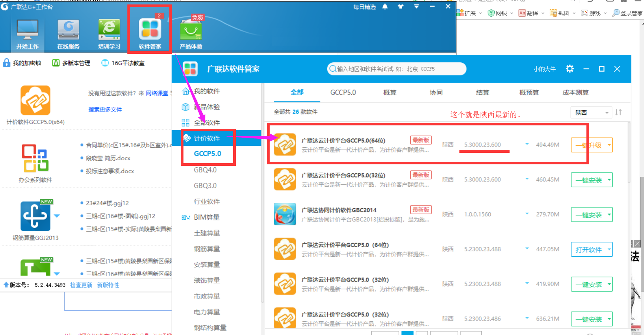Select 计价软件 category in sidebar

217,138
